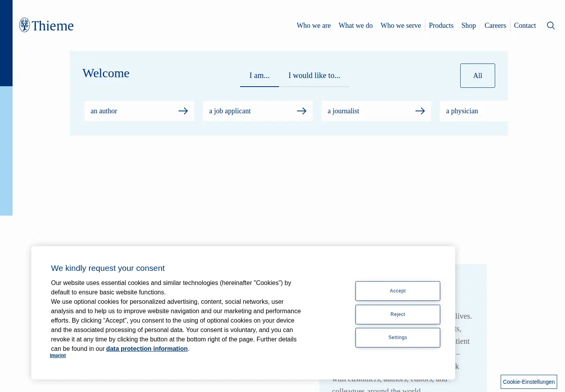
Task: Reject optional cookies
Action: [398, 314]
